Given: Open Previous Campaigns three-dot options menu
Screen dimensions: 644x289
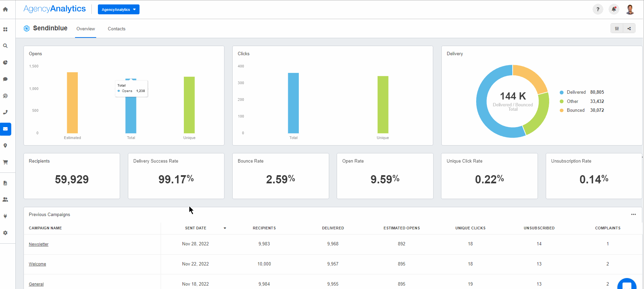Looking at the screenshot, I should 633,215.
